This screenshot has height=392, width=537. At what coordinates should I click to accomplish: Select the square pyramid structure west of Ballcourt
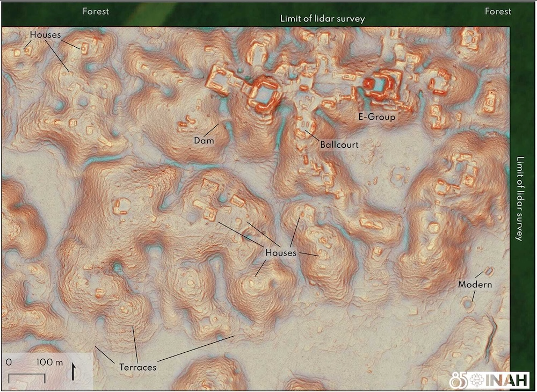[x=264, y=92]
